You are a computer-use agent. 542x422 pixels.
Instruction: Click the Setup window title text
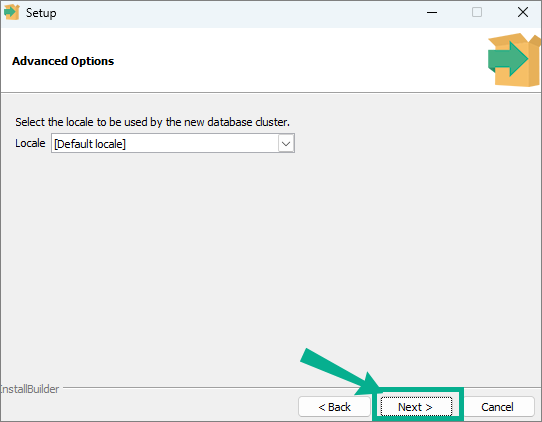pos(41,13)
